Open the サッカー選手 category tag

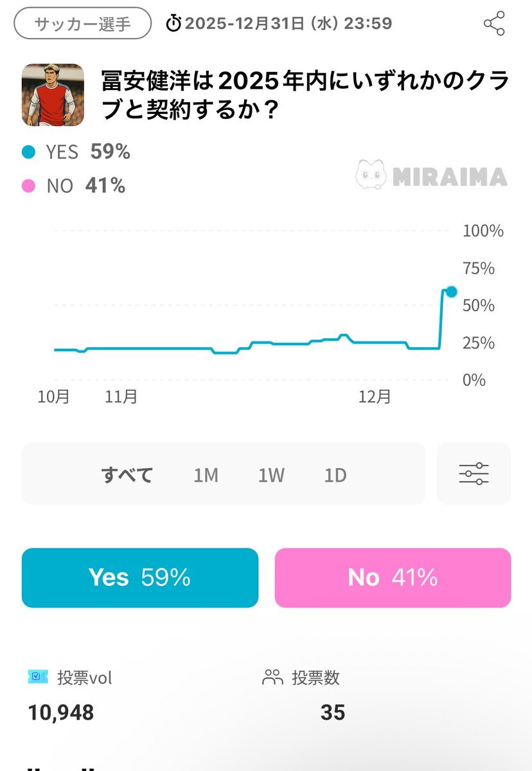coord(82,24)
